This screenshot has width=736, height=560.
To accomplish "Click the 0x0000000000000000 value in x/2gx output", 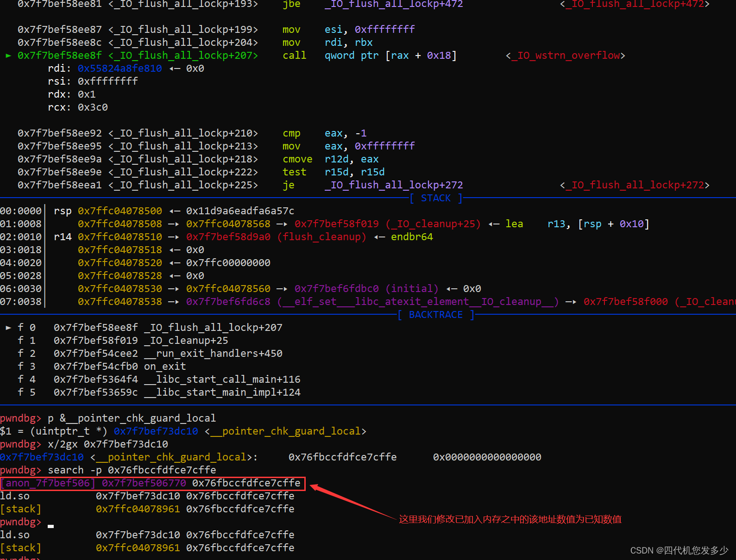I will click(x=487, y=457).
